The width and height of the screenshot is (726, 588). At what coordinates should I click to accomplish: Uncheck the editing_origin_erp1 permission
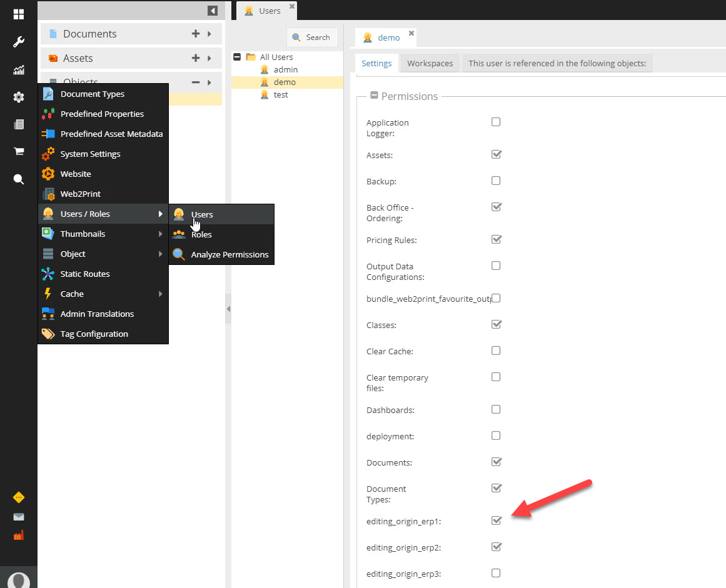497,521
